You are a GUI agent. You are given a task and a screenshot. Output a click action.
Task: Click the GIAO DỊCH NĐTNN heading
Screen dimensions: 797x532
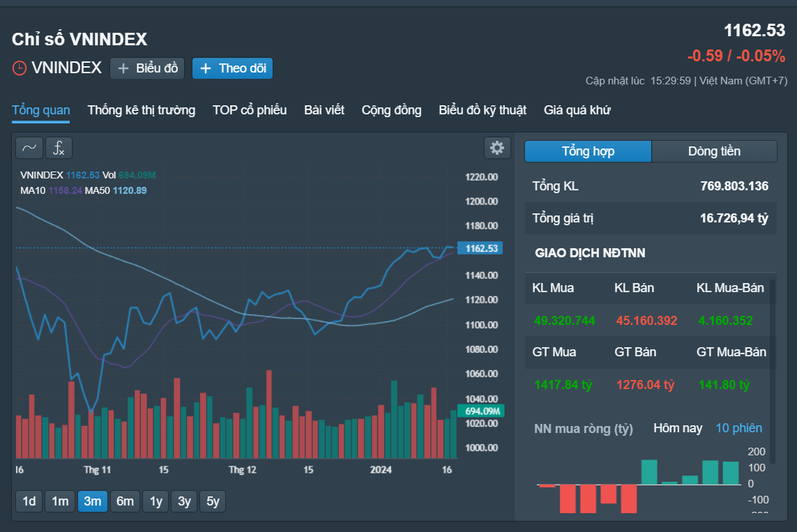tap(590, 253)
